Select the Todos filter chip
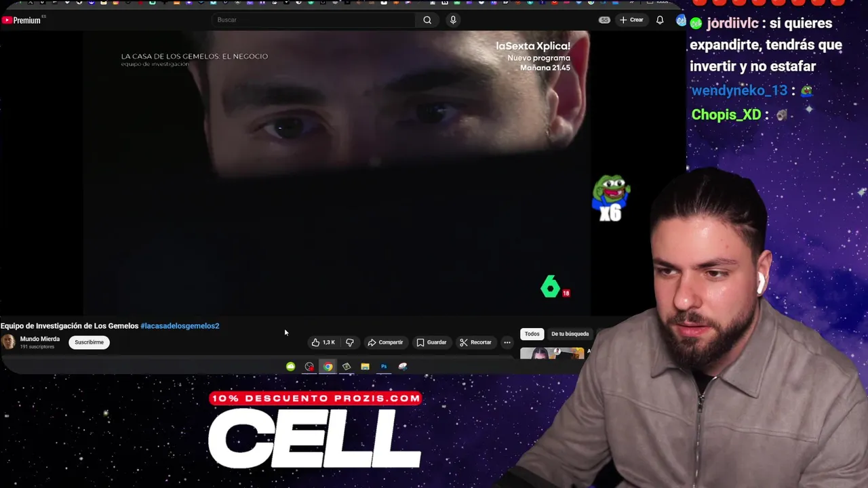This screenshot has width=868, height=488. tap(532, 333)
